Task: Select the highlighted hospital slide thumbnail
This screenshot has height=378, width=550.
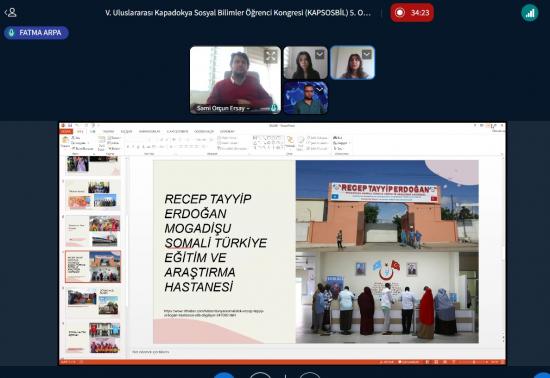Action: (x=93, y=266)
